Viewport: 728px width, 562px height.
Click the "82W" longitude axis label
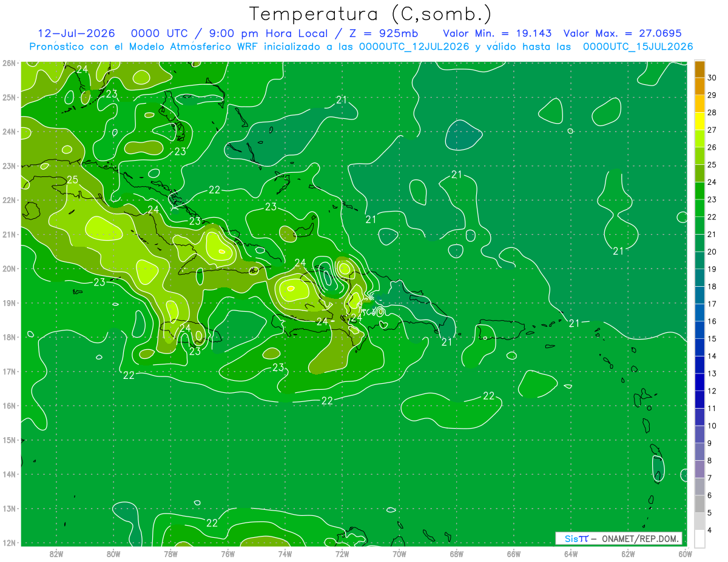pyautogui.click(x=56, y=554)
